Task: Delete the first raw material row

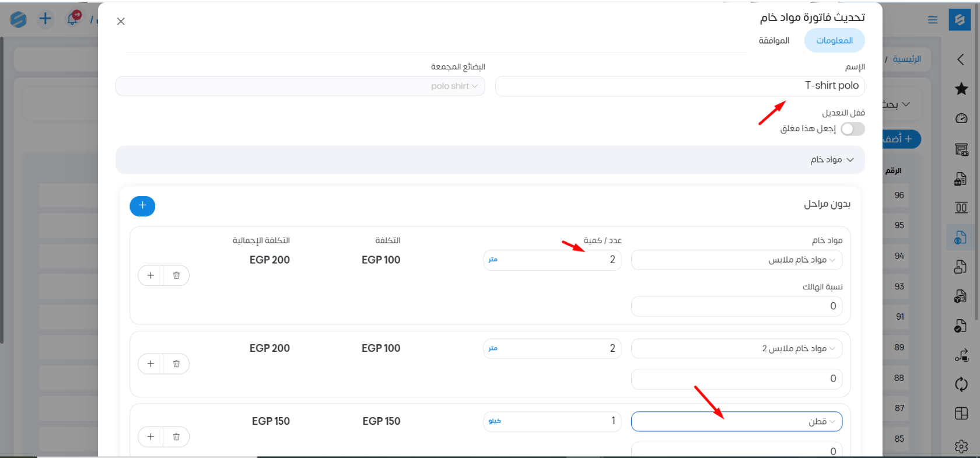Action: 176,275
